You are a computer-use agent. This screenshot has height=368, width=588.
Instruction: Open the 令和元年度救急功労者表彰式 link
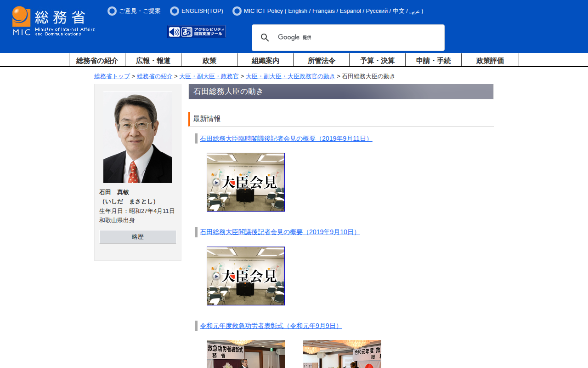[271, 326]
